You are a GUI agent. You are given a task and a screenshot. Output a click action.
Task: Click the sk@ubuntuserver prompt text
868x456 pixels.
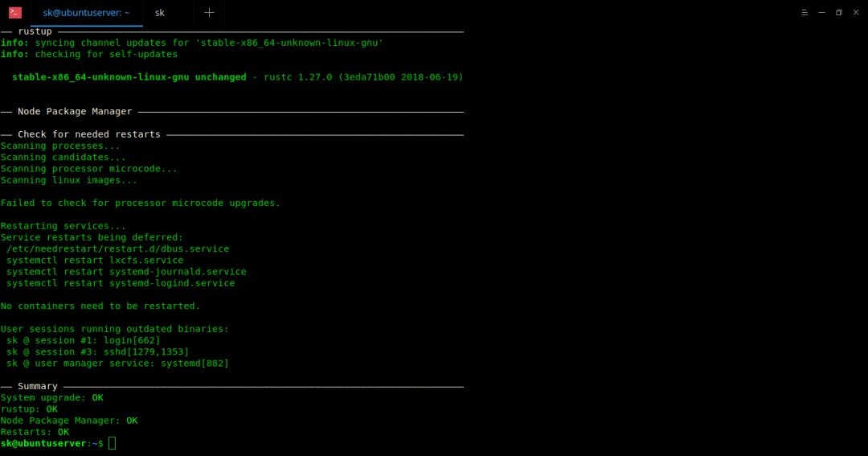[43, 443]
